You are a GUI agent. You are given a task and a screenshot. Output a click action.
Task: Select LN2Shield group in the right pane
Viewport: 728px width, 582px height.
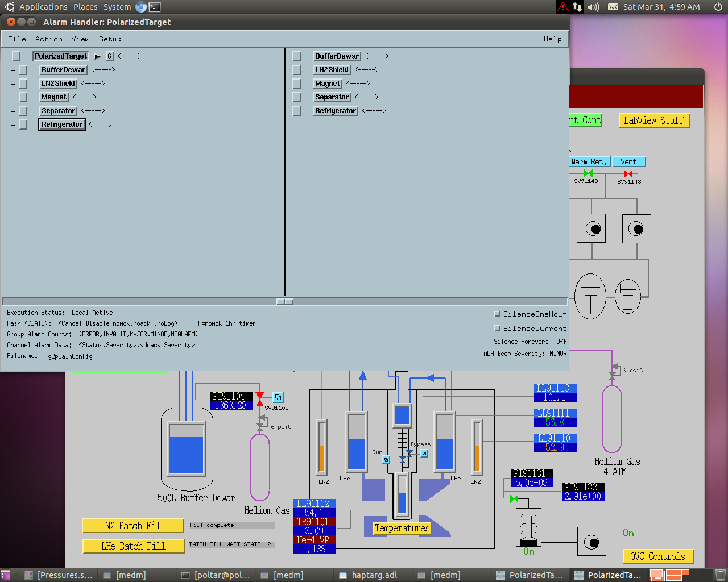coord(332,70)
